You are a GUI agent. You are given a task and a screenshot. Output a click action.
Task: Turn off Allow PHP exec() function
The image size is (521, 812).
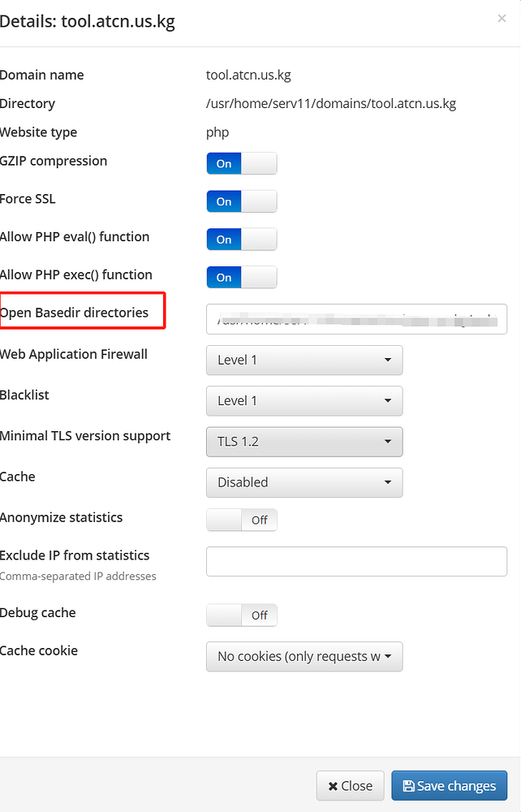(242, 277)
